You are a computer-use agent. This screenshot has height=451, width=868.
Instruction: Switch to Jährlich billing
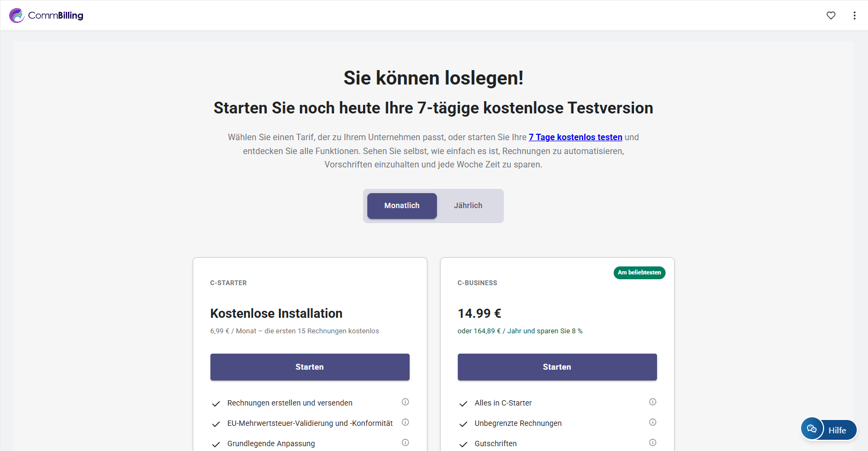point(468,205)
